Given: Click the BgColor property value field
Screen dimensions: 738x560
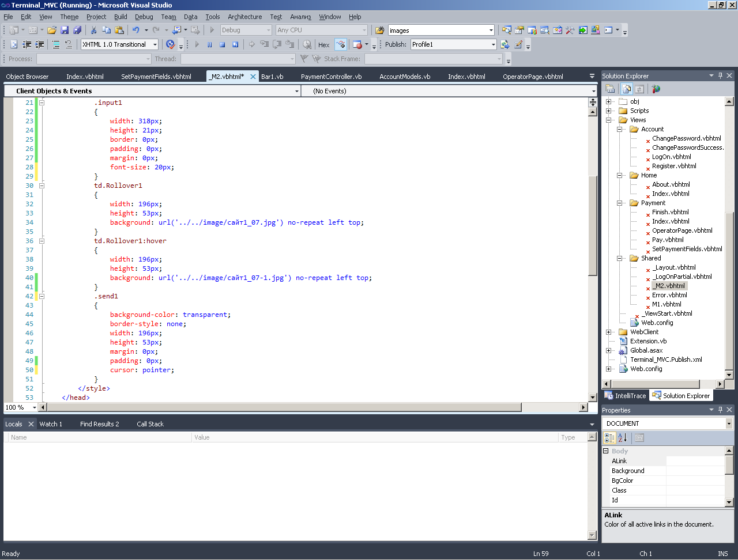Looking at the screenshot, I should tap(695, 480).
